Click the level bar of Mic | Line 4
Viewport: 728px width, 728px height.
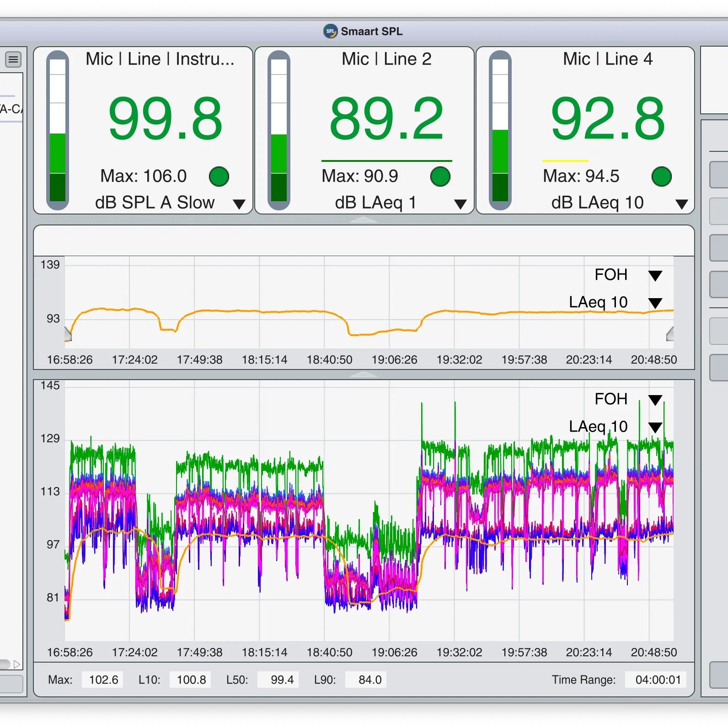tap(500, 130)
